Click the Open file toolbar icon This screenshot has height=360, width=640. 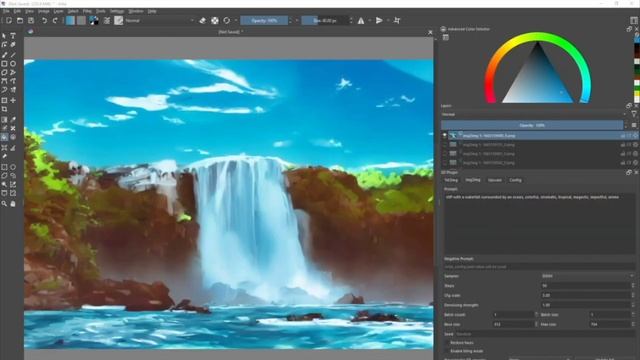[x=20, y=20]
